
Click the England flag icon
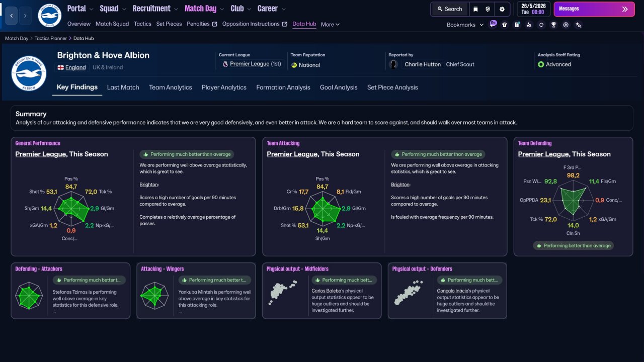point(60,67)
